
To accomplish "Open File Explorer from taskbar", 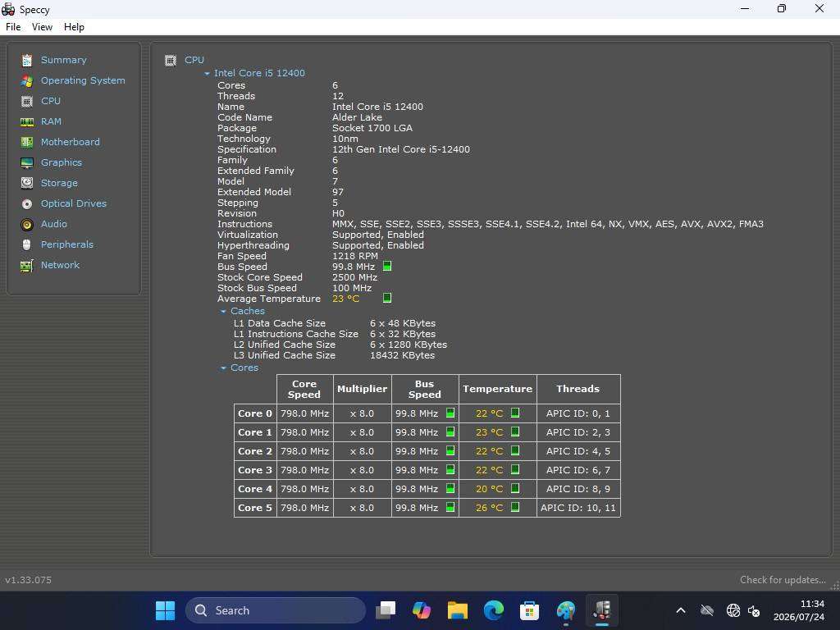I will pos(458,610).
